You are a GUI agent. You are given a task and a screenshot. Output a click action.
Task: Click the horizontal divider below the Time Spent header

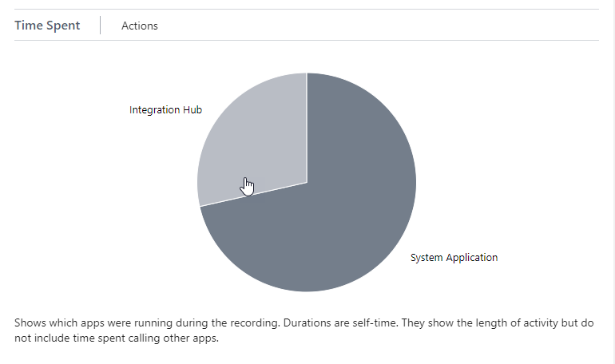tap(307, 40)
